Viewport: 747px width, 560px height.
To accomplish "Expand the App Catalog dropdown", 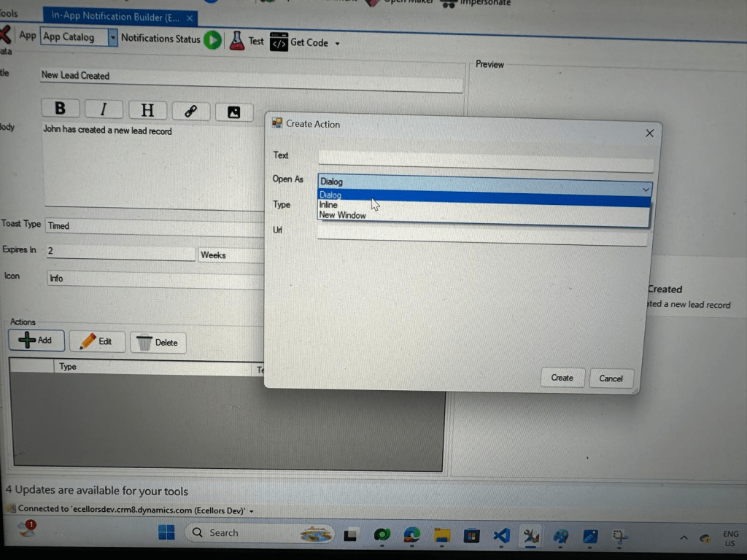I will point(112,37).
